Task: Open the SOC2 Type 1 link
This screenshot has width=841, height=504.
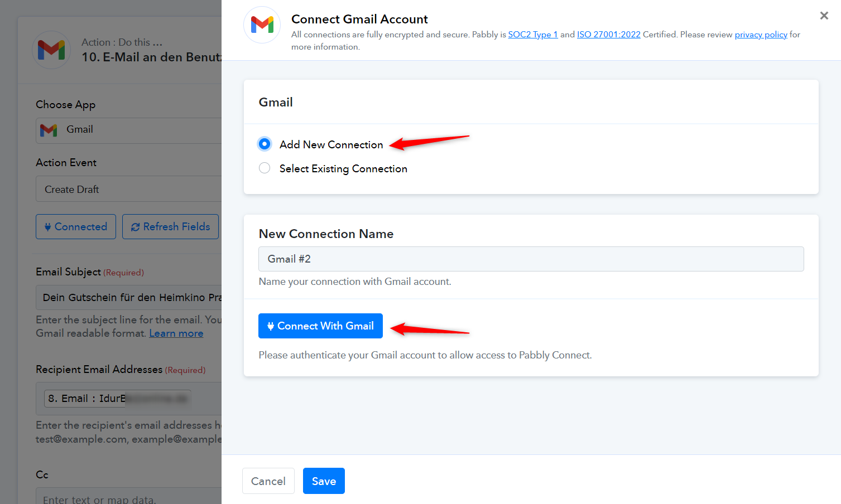Action: click(x=533, y=35)
